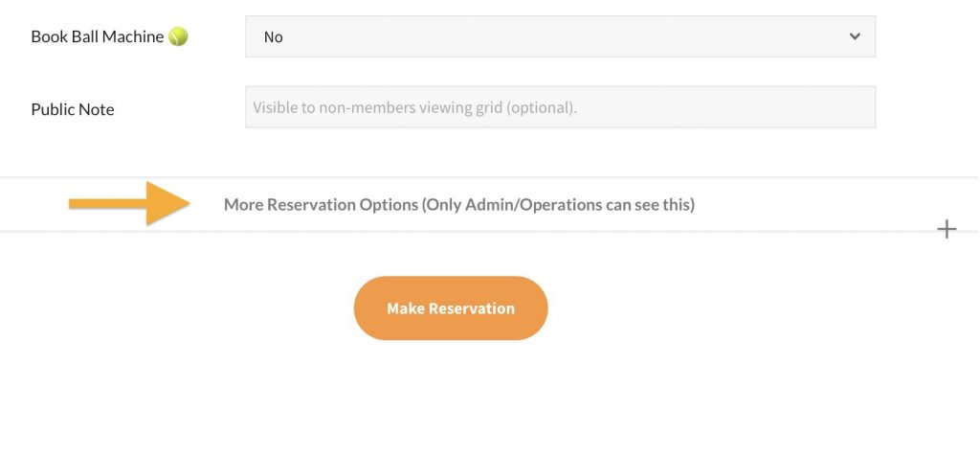Click the down arrow to change ball machine booking

[x=855, y=36]
